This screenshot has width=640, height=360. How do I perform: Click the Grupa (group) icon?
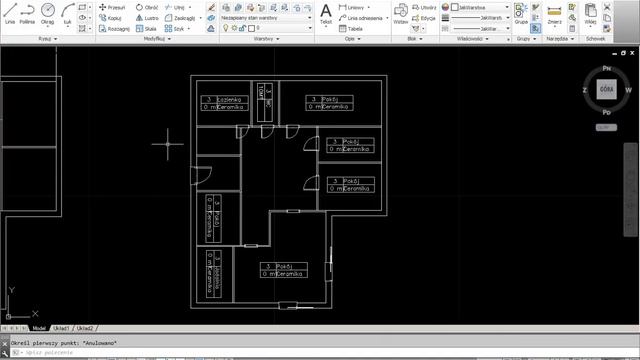point(521,13)
